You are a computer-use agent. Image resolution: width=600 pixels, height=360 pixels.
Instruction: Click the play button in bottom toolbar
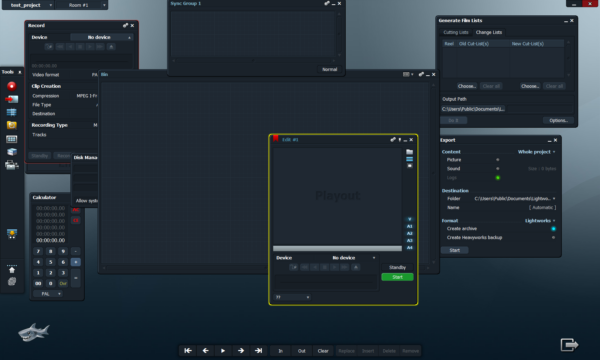[223, 350]
